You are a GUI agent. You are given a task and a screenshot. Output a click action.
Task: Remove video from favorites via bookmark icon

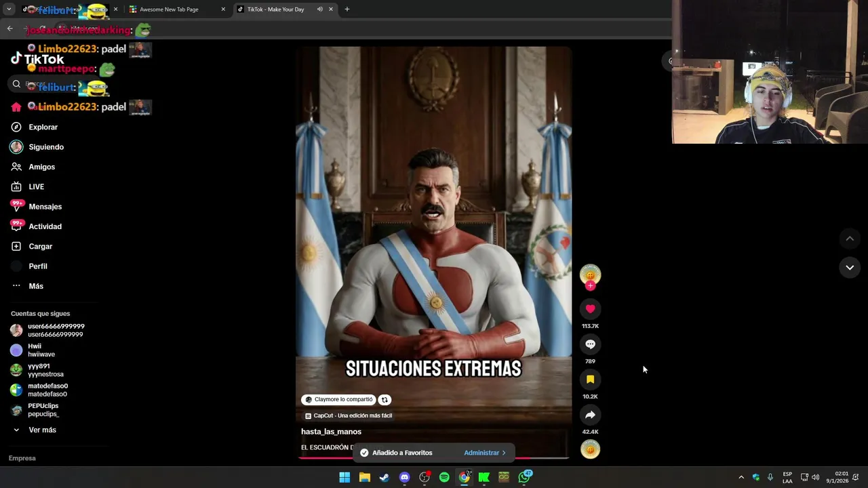pos(590,380)
